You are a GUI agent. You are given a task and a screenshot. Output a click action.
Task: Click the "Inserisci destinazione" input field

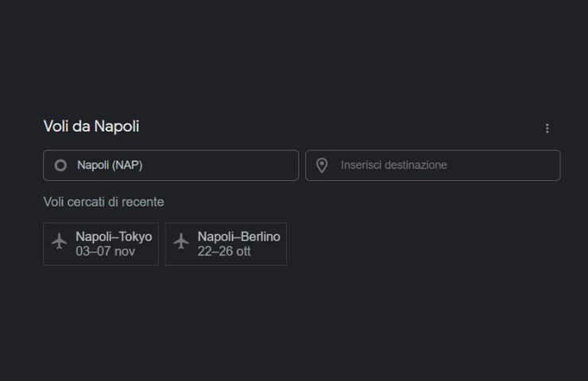click(x=433, y=165)
